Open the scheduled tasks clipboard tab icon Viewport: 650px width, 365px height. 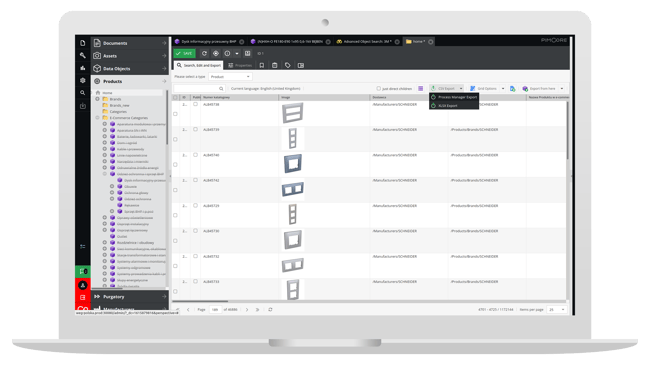click(x=274, y=66)
